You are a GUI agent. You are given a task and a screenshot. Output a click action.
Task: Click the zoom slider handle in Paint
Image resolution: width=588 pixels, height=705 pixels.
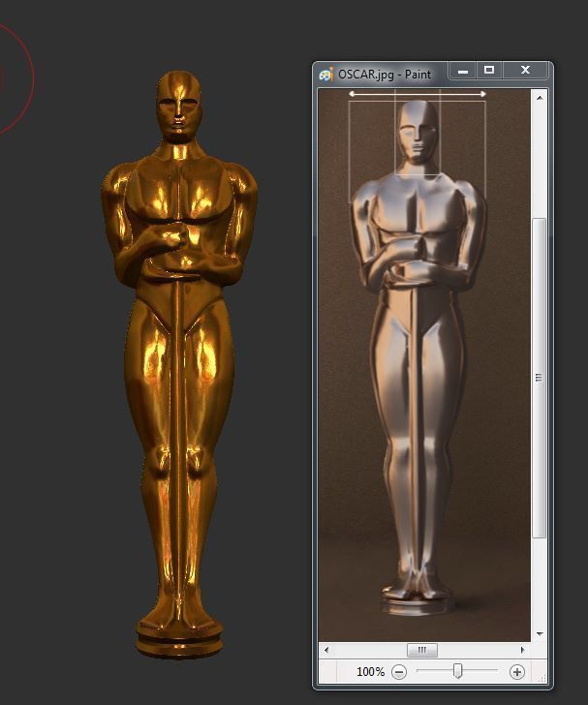coord(457,670)
